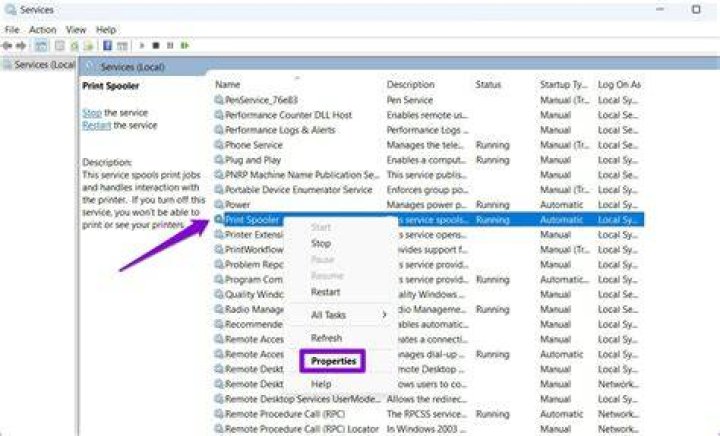
Task: Click the Back arrow toolbar icon
Action: click(7, 45)
